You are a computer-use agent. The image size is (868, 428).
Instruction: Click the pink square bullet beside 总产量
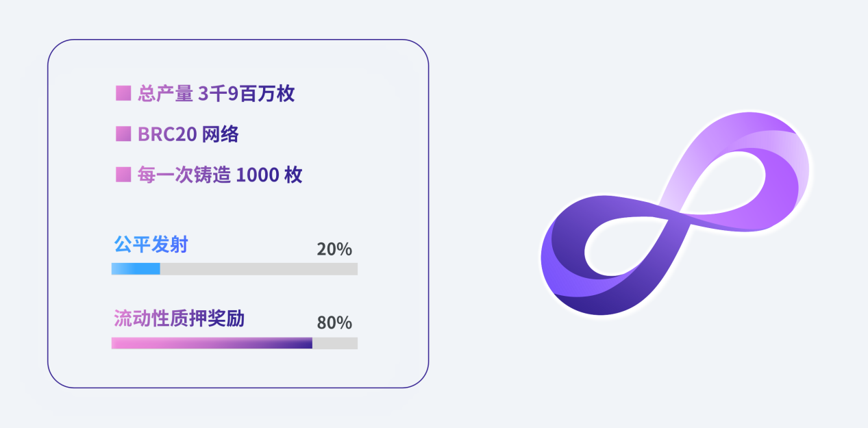coord(123,93)
